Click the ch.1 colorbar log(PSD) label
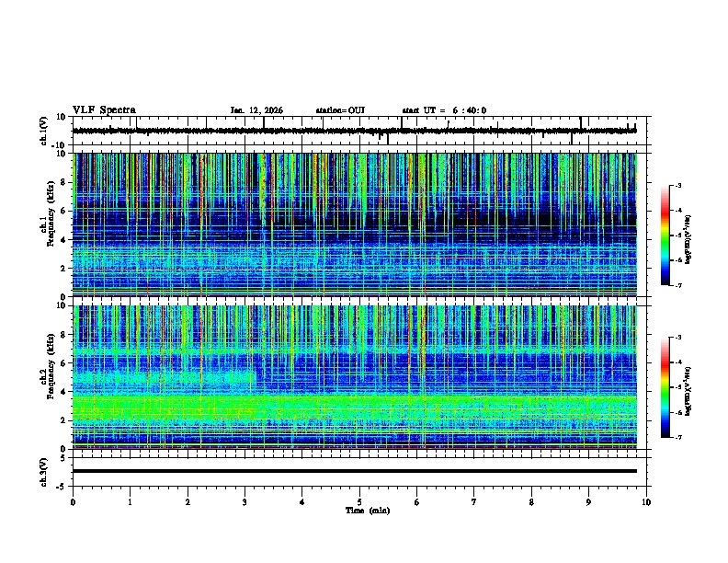This screenshot has width=728, height=563. [688, 239]
